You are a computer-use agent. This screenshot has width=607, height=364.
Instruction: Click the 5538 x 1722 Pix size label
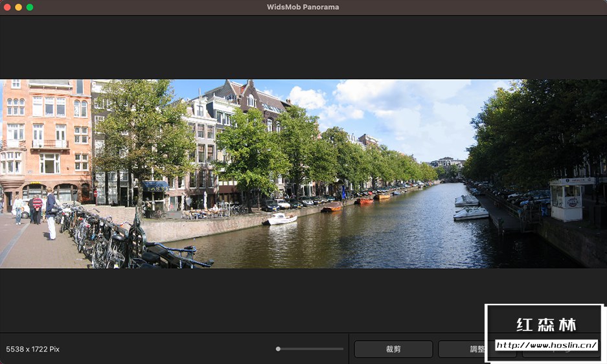click(x=33, y=349)
